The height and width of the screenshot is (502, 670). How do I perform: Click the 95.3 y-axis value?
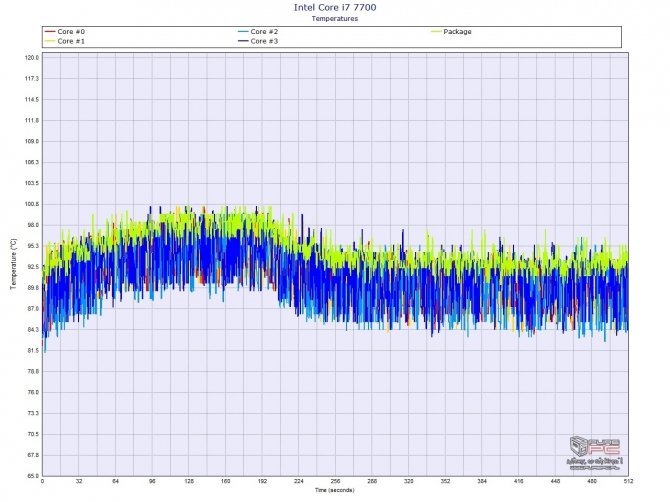(x=32, y=246)
